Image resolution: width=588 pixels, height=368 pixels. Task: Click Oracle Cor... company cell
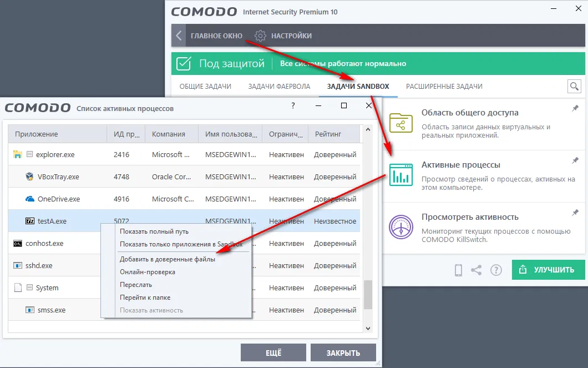(x=171, y=177)
